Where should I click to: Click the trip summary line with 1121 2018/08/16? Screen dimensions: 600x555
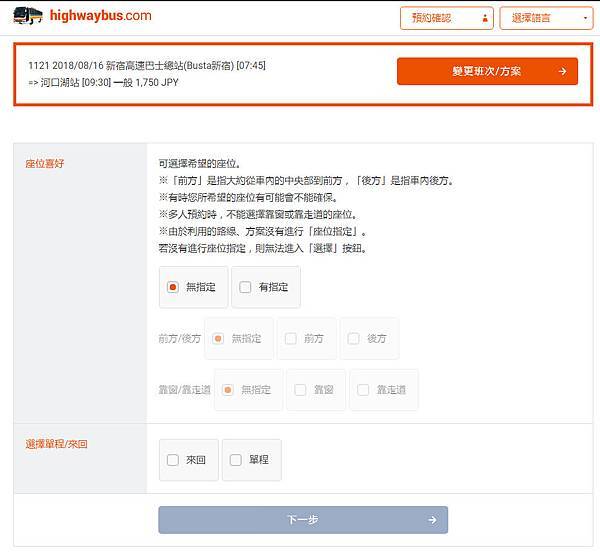coord(147,65)
